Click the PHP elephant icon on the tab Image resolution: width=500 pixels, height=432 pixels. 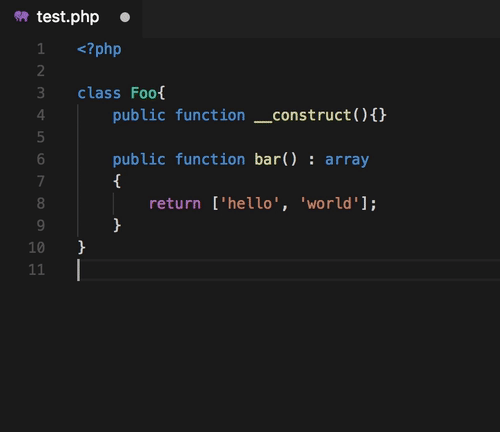21,16
